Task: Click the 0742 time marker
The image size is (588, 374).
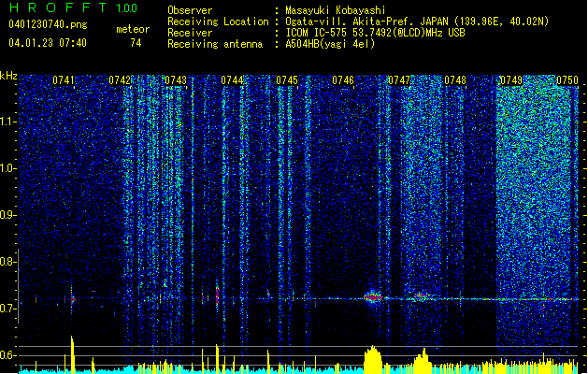Action: point(120,80)
